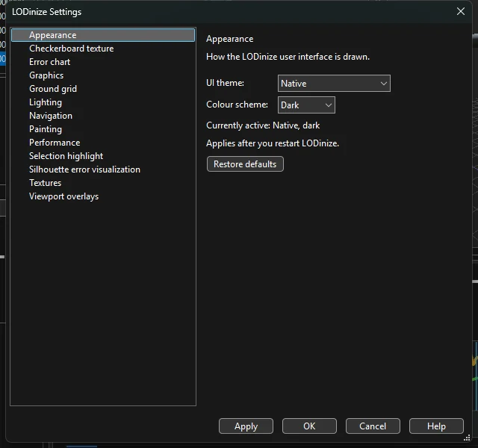Close the LODinize Settings dialog
Screen dimensions: 478x448
461,12
